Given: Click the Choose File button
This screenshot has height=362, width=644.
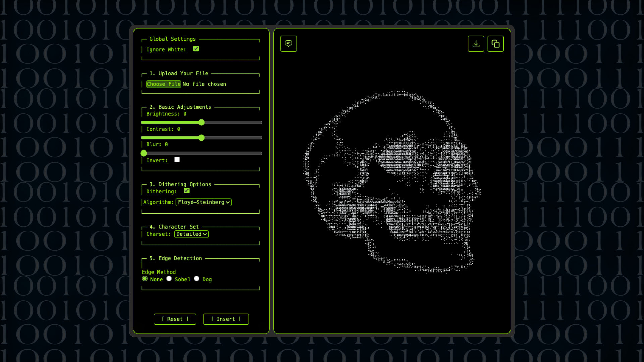Looking at the screenshot, I should [164, 84].
